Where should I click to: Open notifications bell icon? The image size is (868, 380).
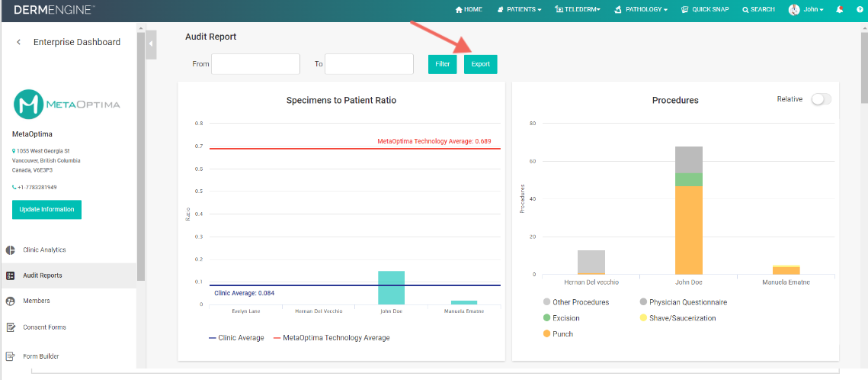841,9
